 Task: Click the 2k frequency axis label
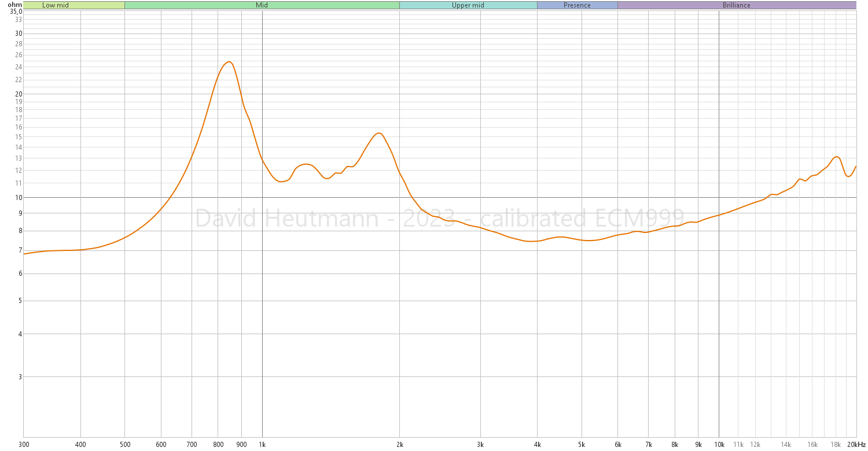point(399,445)
